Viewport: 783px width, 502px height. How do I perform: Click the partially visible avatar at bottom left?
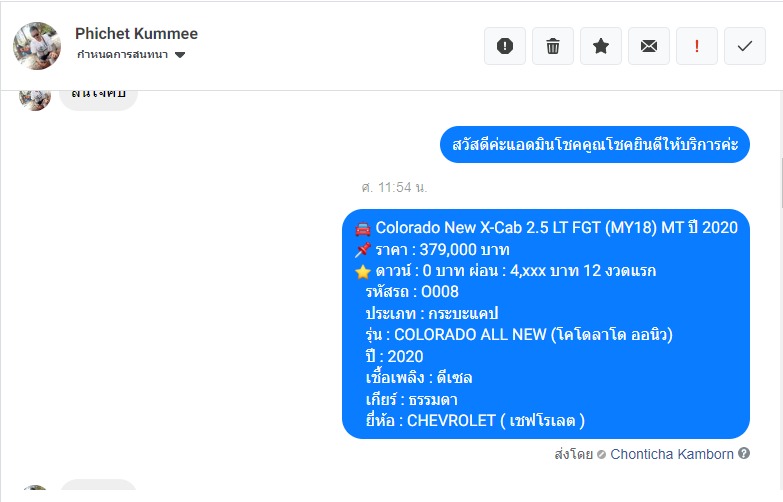[35, 488]
